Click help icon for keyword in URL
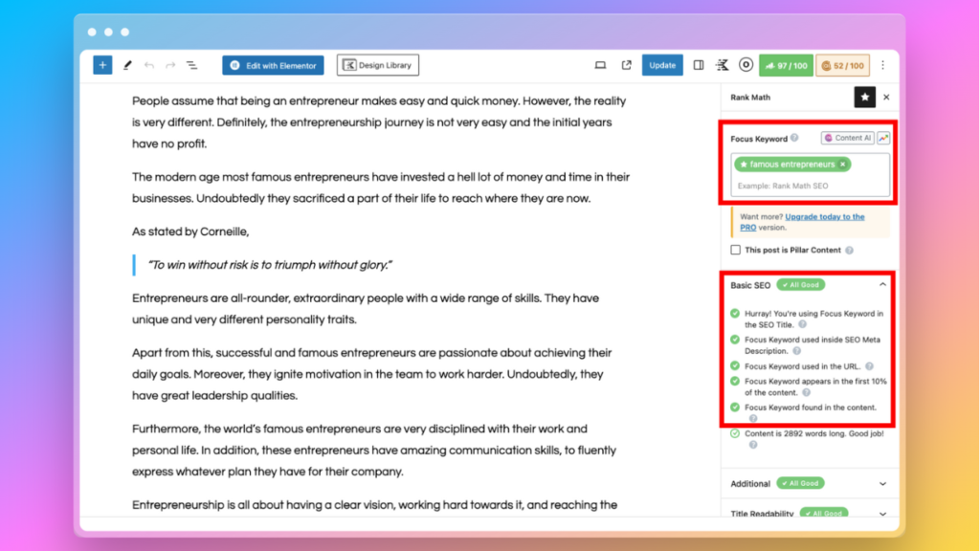 869,366
